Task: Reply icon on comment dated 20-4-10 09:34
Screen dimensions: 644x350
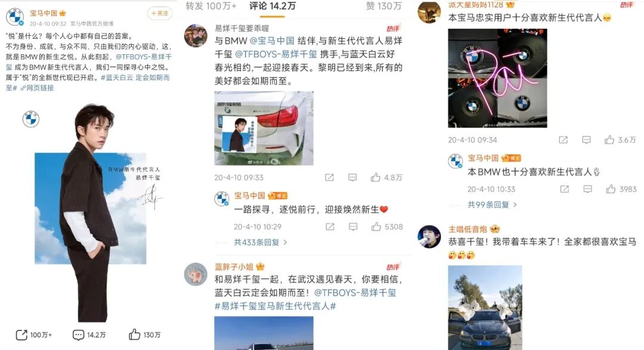Action: pyautogui.click(x=587, y=140)
